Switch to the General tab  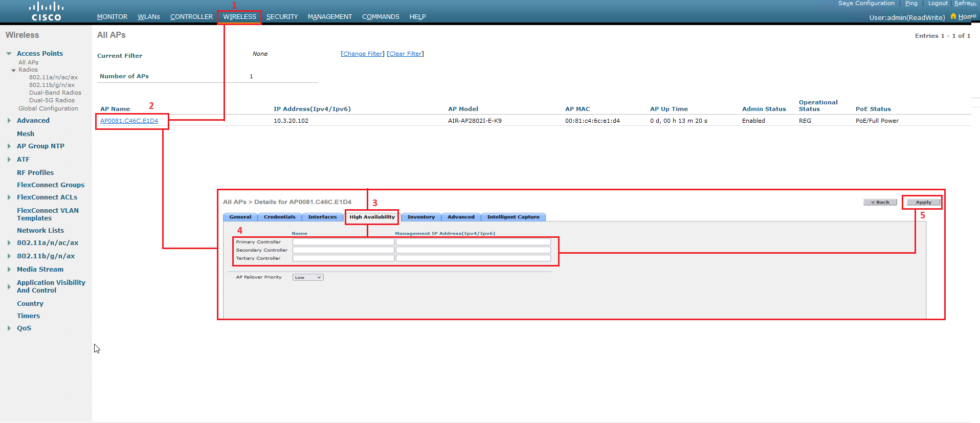pyautogui.click(x=240, y=217)
